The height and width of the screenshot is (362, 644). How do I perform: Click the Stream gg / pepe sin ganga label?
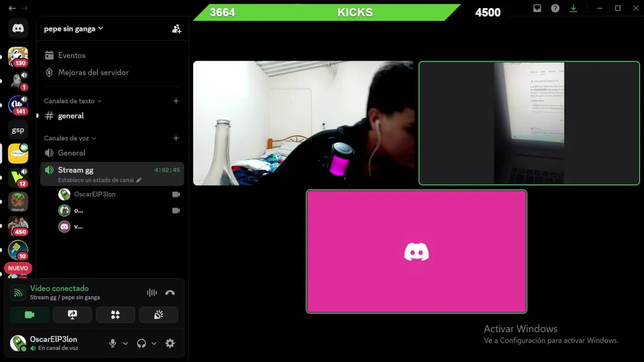(65, 298)
